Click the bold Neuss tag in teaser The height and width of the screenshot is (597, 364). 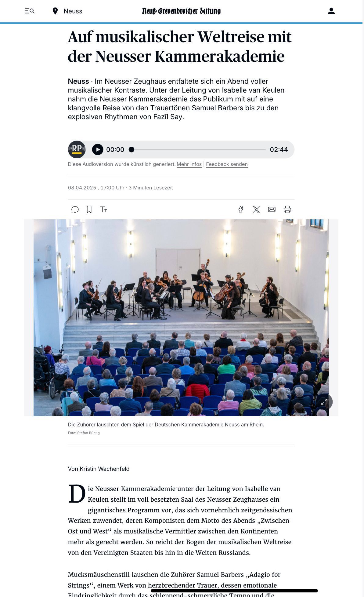78,81
